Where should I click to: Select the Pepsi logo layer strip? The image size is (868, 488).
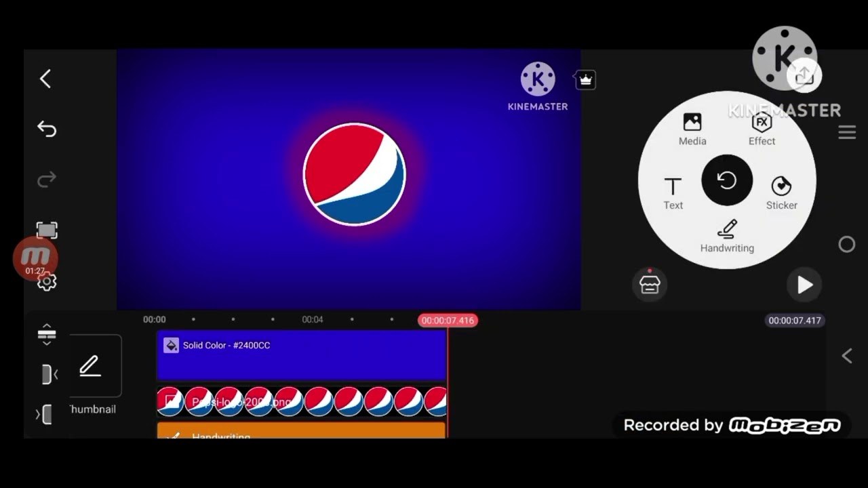pyautogui.click(x=301, y=402)
